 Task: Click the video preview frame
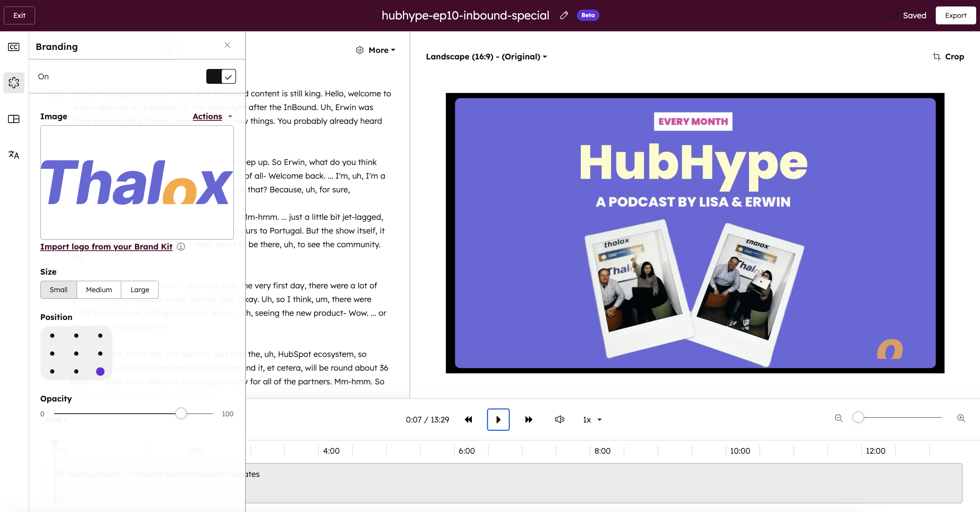point(695,233)
